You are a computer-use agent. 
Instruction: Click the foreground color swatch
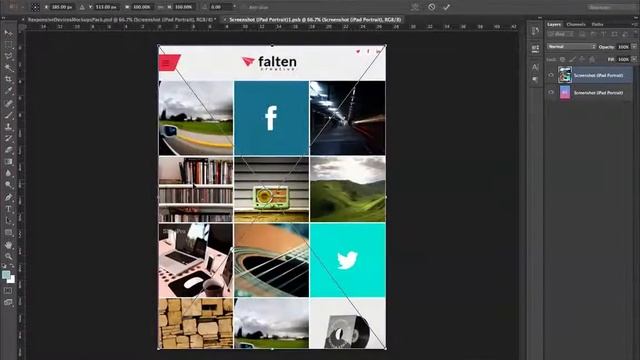click(6, 275)
